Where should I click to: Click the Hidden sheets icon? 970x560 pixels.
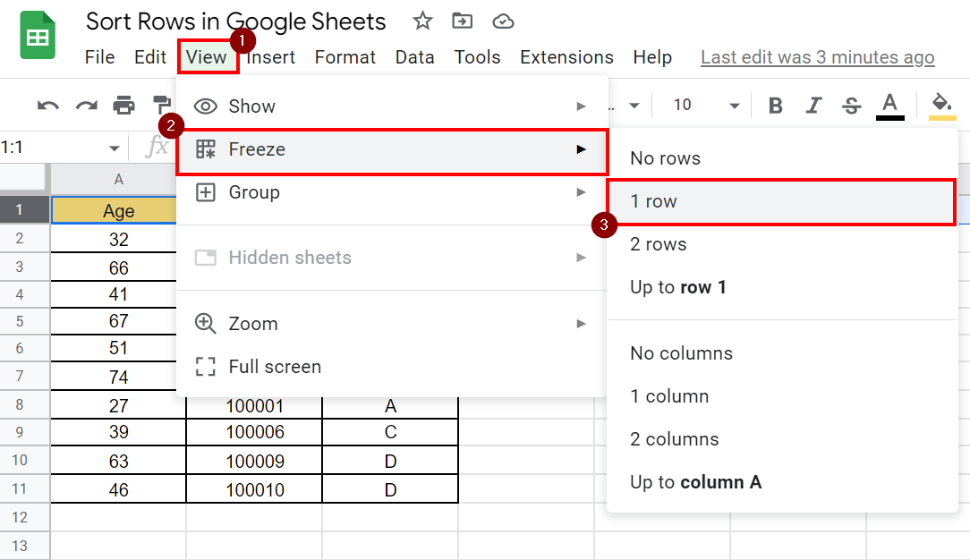(206, 257)
